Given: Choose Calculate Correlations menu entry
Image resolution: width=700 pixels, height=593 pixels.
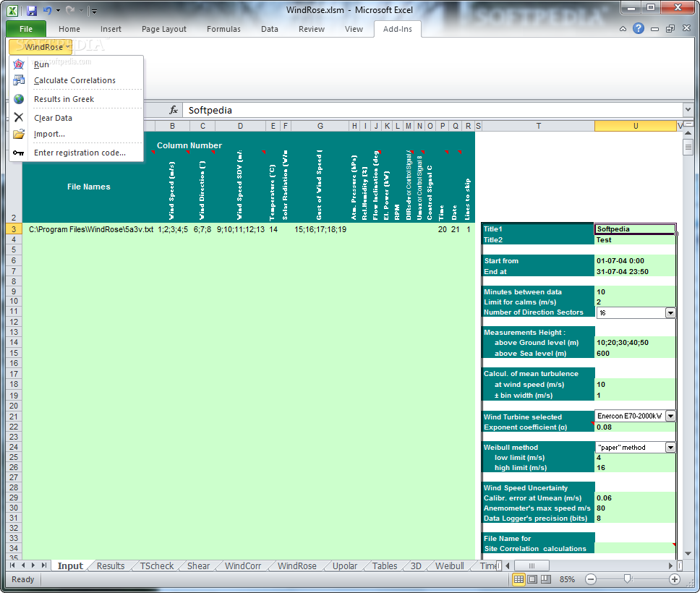Looking at the screenshot, I should pyautogui.click(x=76, y=80).
